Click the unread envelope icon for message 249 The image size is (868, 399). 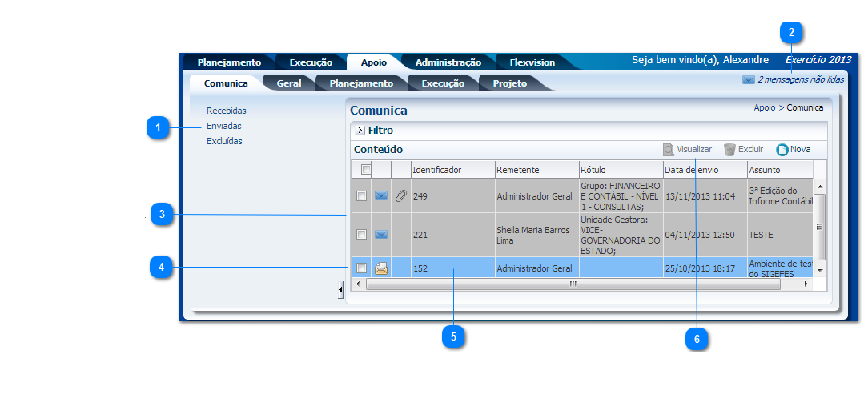coord(381,195)
